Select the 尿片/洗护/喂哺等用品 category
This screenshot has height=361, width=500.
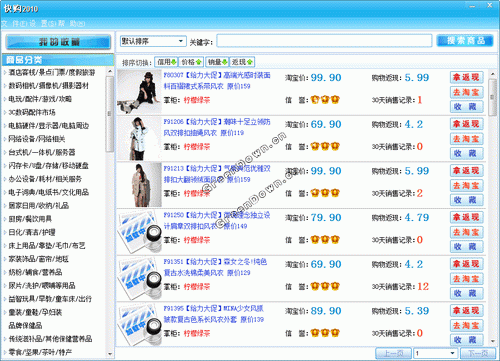tap(42, 286)
